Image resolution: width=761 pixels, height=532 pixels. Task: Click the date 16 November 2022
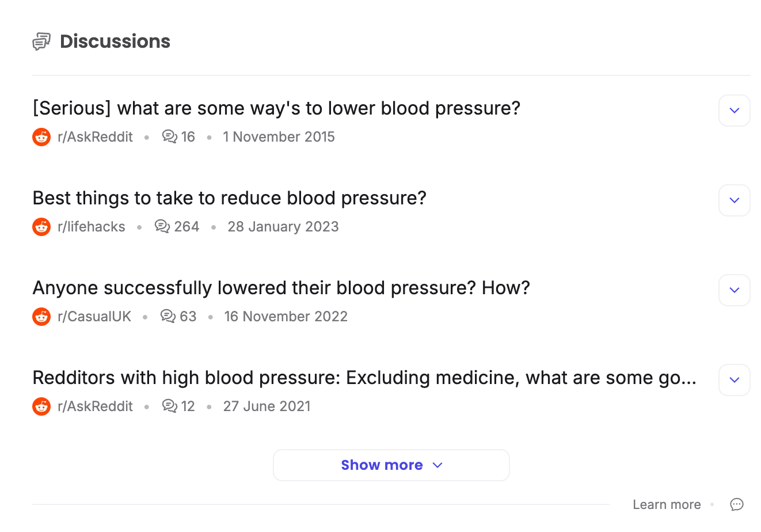coord(286,316)
